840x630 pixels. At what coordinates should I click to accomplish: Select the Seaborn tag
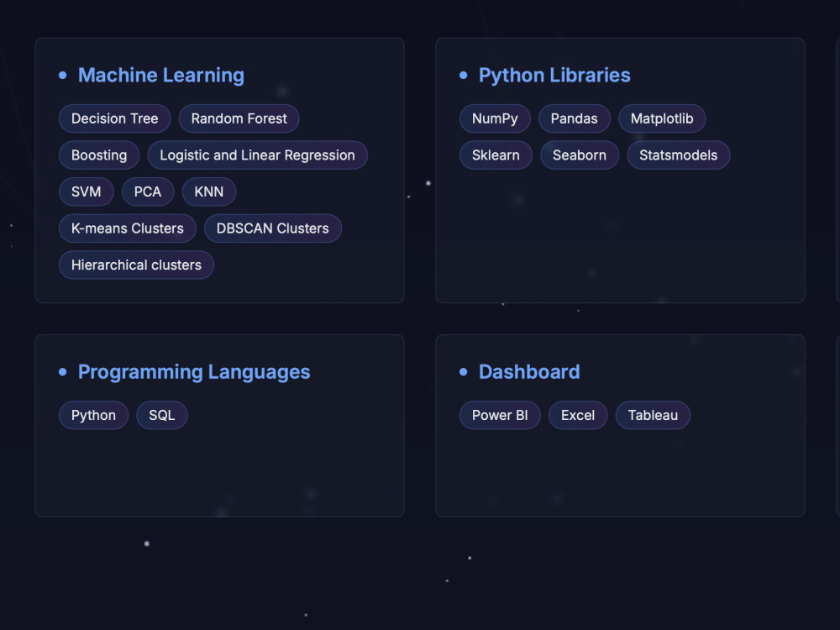(x=580, y=155)
